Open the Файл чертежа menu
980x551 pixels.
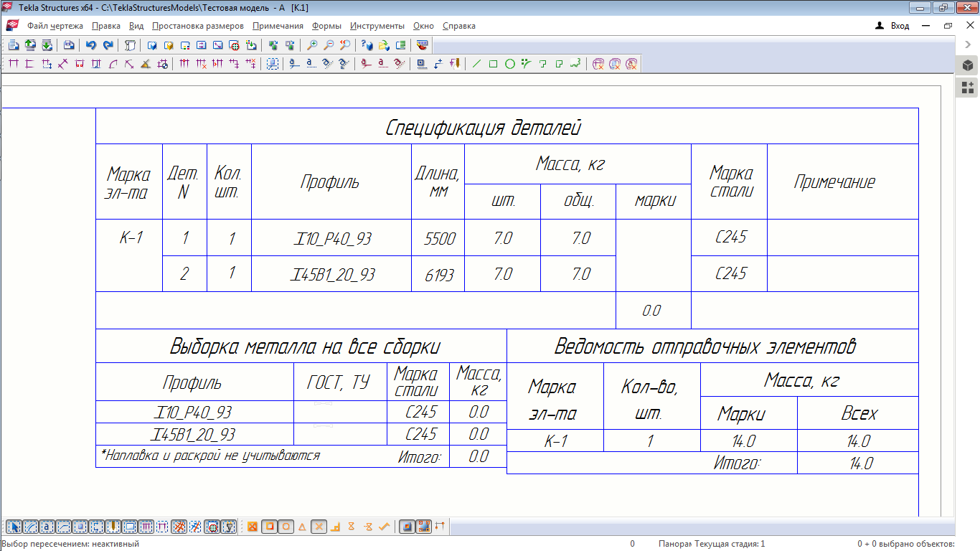pos(55,26)
